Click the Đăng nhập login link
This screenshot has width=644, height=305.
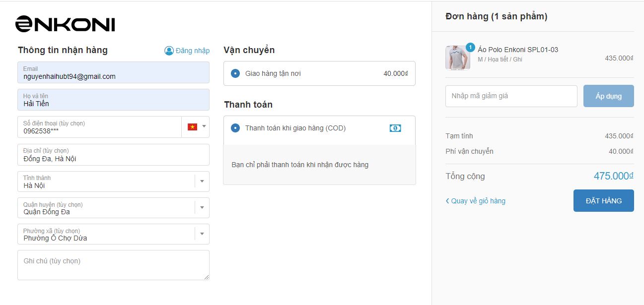pyautogui.click(x=192, y=51)
